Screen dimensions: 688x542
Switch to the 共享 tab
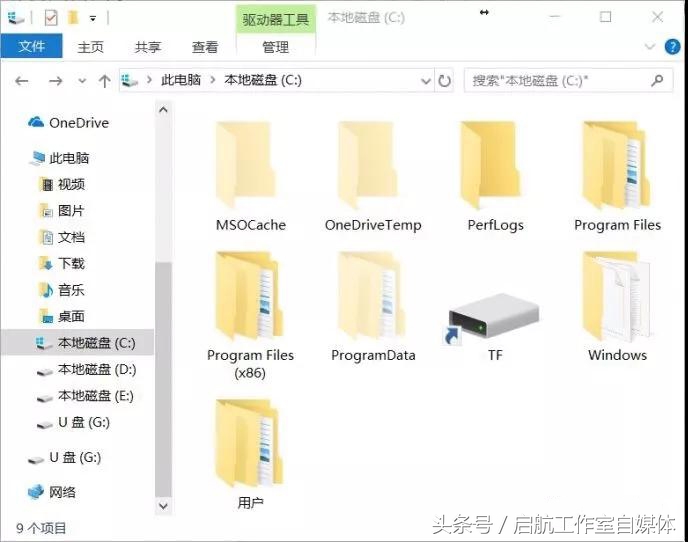pos(147,47)
